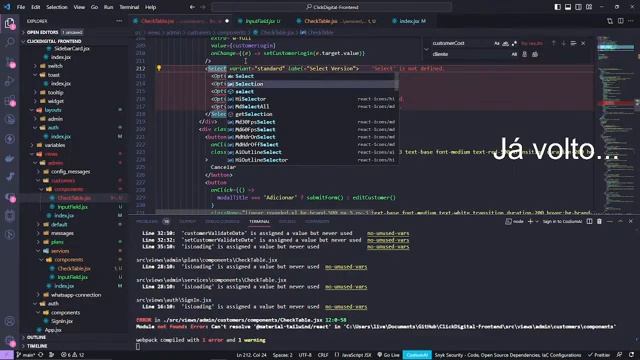640x360 pixels.
Task: Toggle match case in find field
Action: click(497, 43)
